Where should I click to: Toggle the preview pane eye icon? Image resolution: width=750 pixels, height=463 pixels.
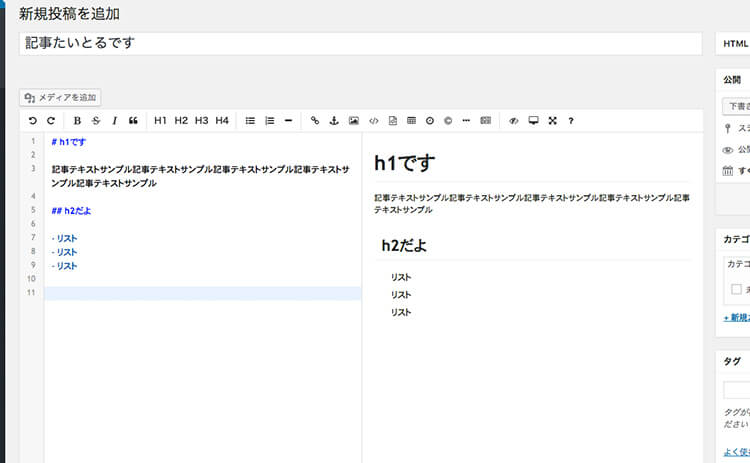point(514,121)
